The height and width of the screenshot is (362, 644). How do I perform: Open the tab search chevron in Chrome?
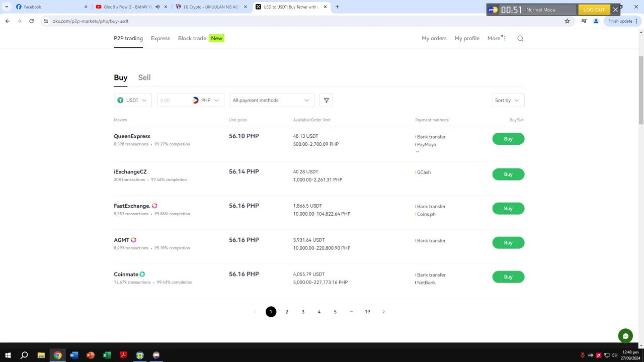click(x=7, y=7)
